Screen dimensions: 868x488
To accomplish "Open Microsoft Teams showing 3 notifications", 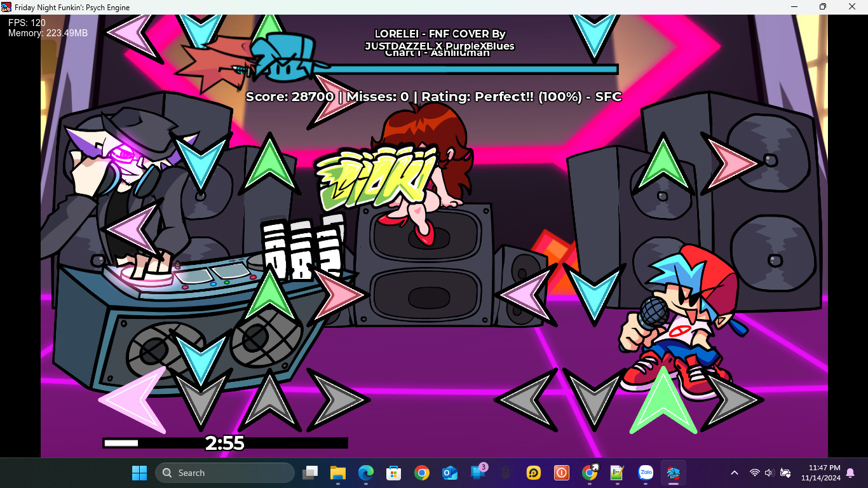I will (477, 473).
